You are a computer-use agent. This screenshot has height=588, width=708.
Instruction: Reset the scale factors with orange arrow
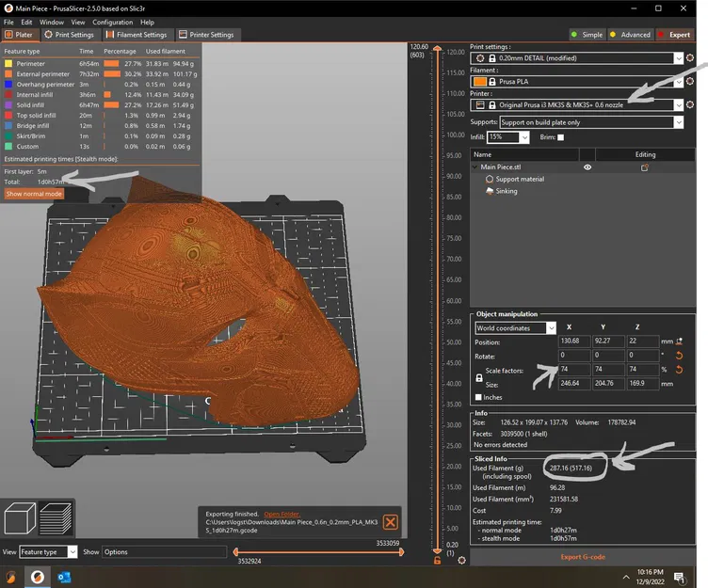pos(678,369)
